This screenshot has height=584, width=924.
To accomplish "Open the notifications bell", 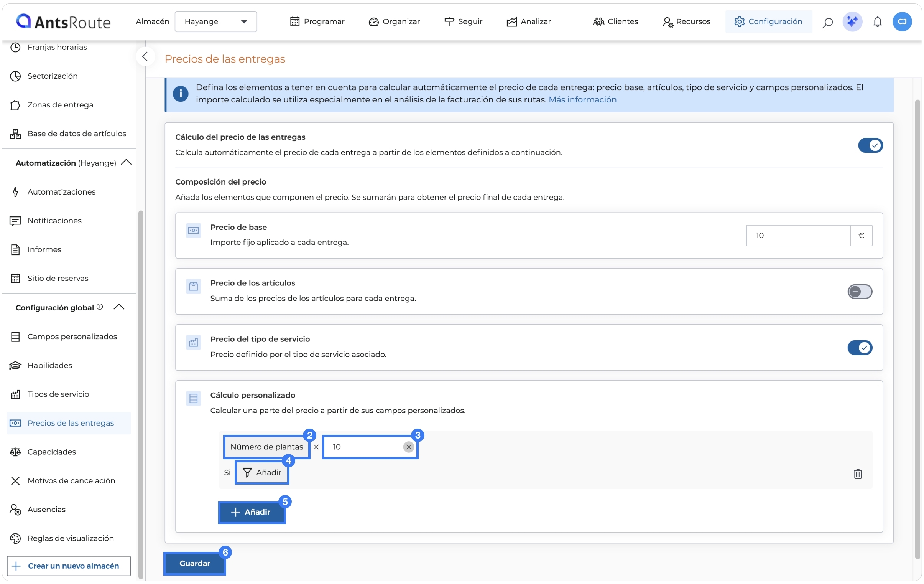I will tap(877, 22).
